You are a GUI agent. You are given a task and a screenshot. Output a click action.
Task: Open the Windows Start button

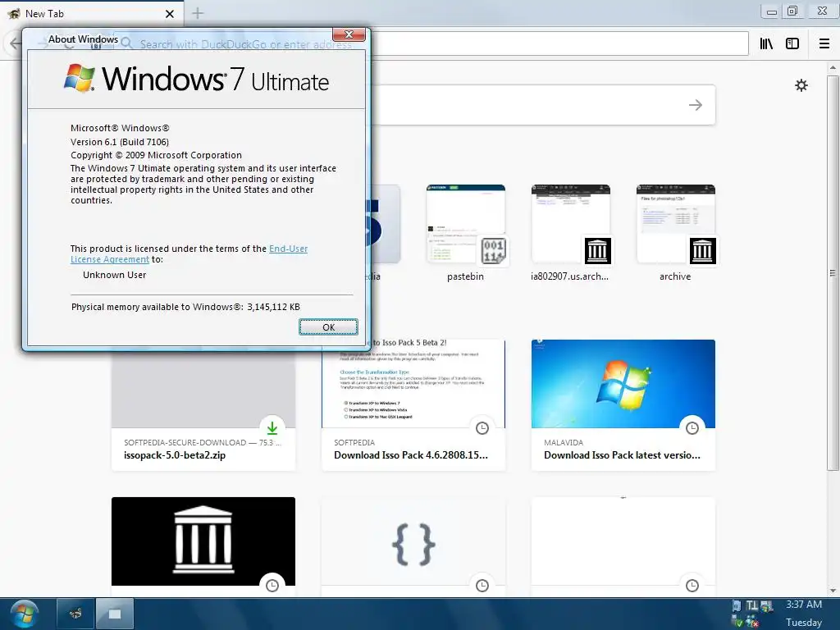click(24, 614)
